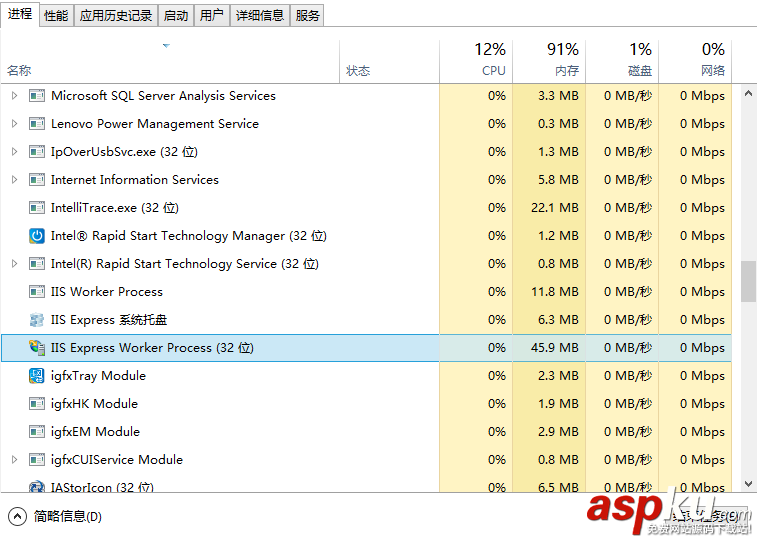The image size is (757, 541).
Task: Click the 22.1 MB memory value
Action: pos(554,208)
